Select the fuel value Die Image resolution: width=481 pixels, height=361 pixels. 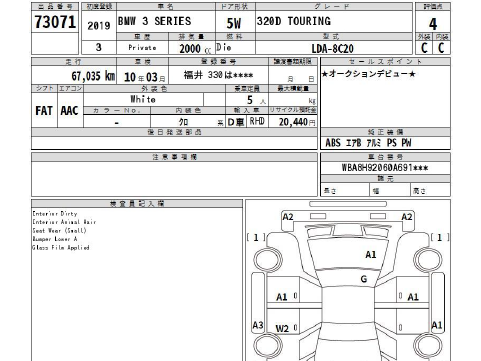[224, 47]
